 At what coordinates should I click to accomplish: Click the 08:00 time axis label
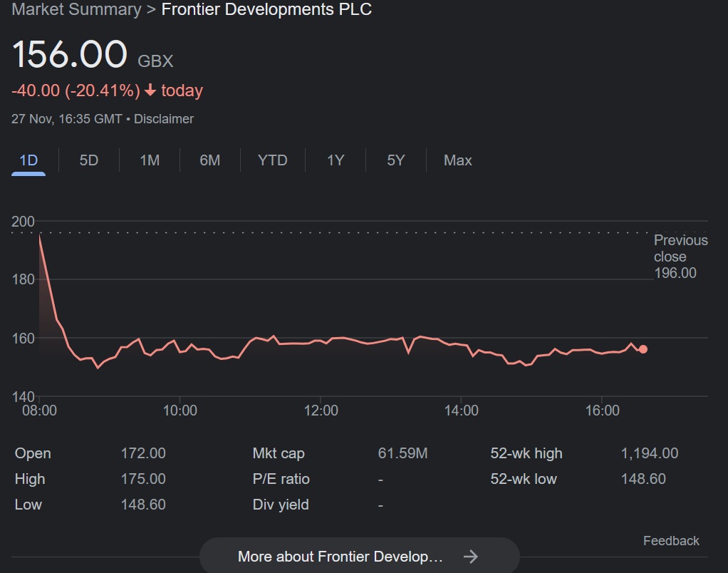39,411
